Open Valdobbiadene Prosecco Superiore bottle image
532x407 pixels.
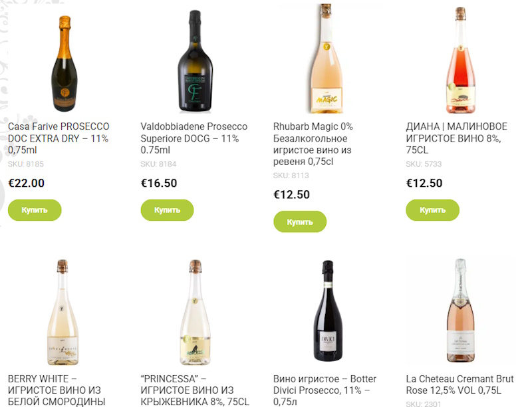pos(195,61)
